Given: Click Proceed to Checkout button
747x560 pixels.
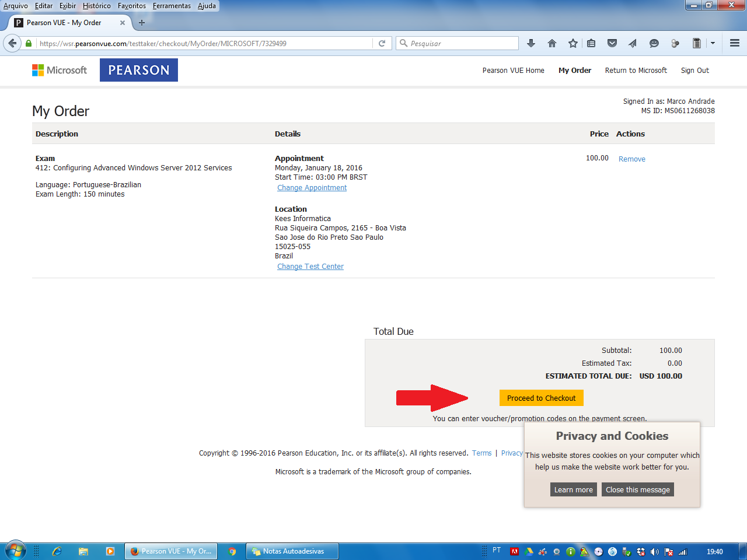Looking at the screenshot, I should tap(542, 398).
